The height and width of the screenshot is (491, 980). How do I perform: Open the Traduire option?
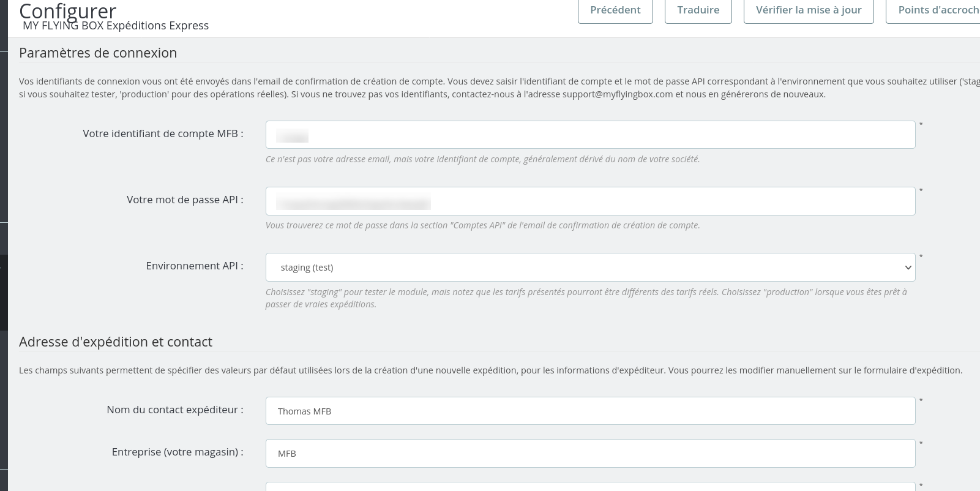(x=698, y=10)
